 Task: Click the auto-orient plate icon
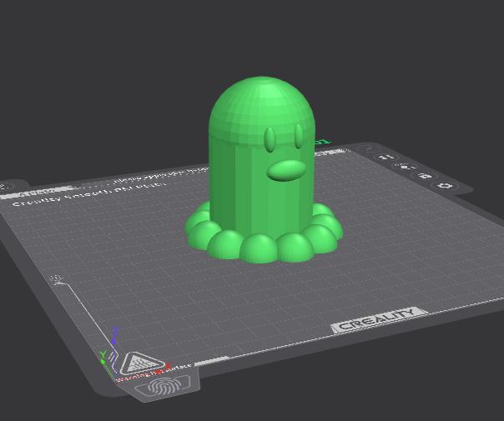(x=386, y=158)
